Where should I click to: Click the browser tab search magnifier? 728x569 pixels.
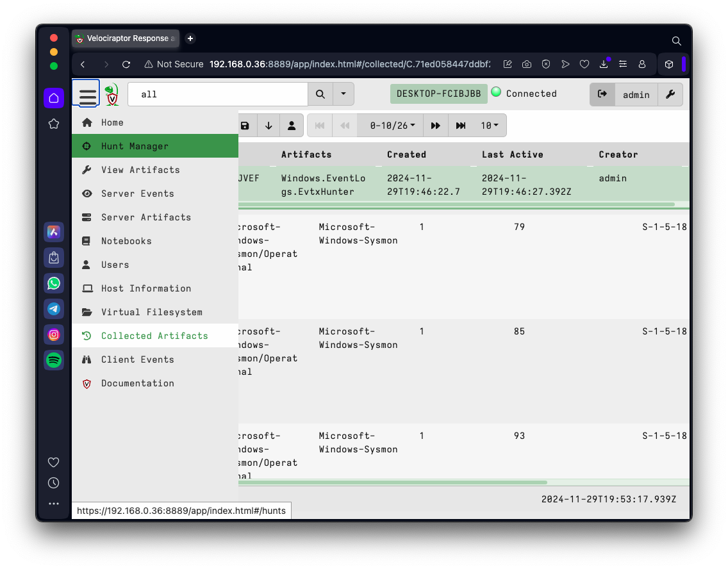(677, 41)
